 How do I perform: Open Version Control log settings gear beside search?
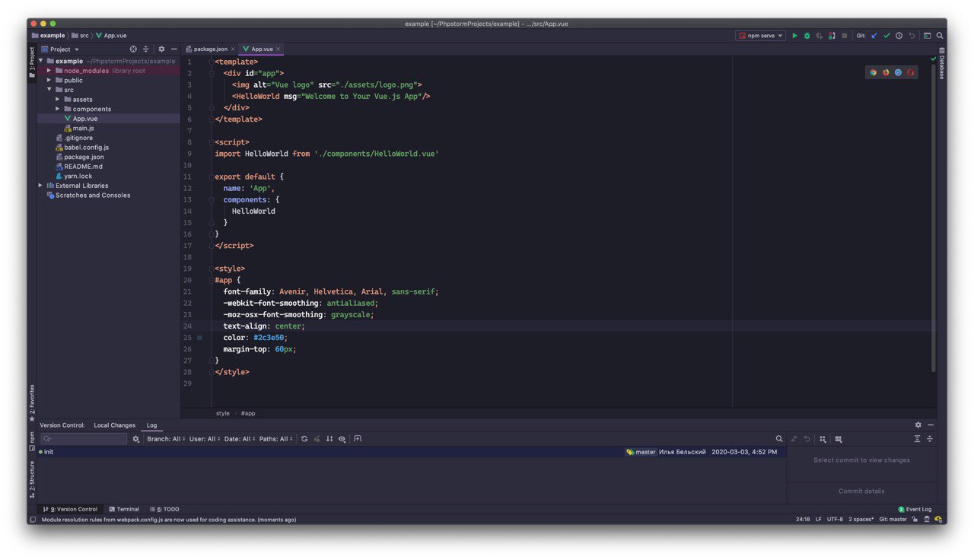(136, 439)
